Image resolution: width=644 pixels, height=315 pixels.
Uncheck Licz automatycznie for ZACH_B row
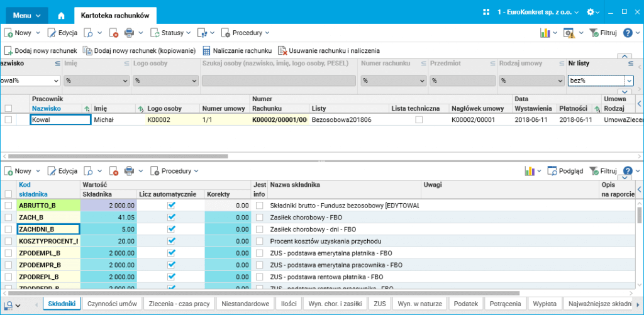(x=171, y=217)
